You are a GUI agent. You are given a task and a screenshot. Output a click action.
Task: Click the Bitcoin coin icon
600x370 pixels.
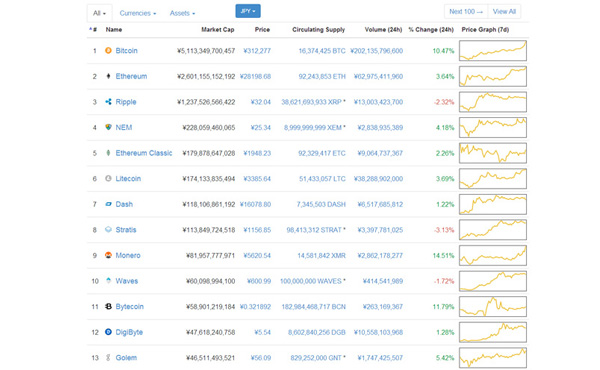[x=108, y=51]
